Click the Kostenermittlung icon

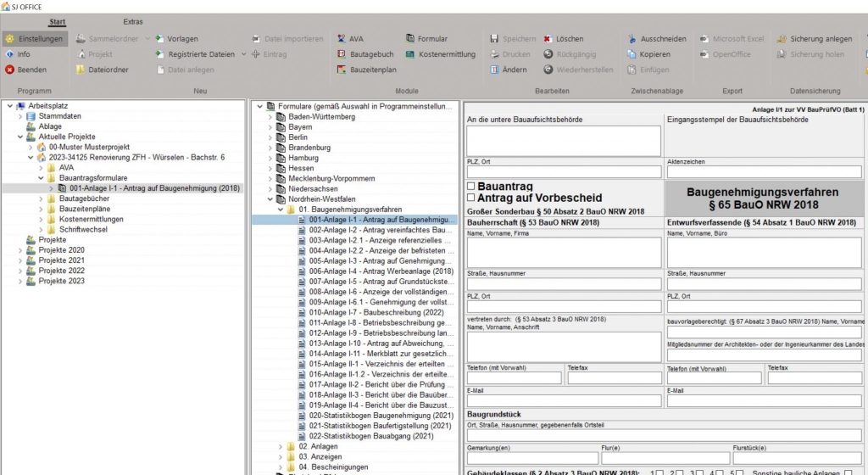click(411, 54)
